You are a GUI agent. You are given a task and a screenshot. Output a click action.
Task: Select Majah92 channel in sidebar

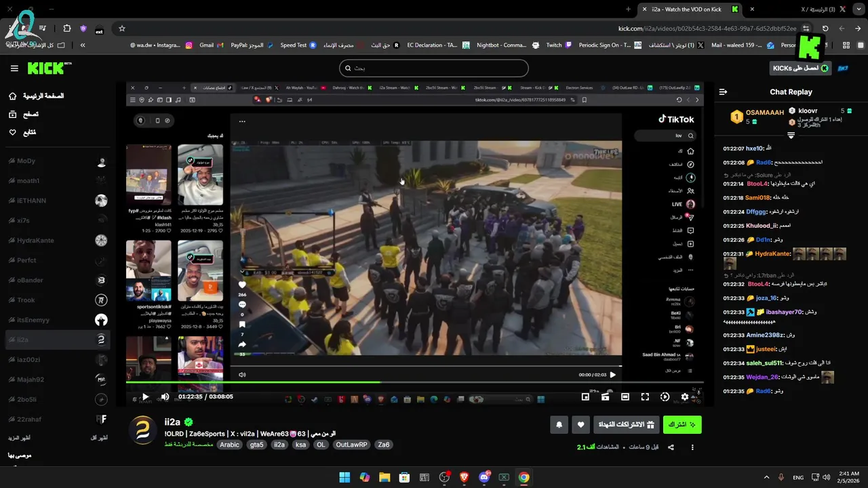pos(58,380)
